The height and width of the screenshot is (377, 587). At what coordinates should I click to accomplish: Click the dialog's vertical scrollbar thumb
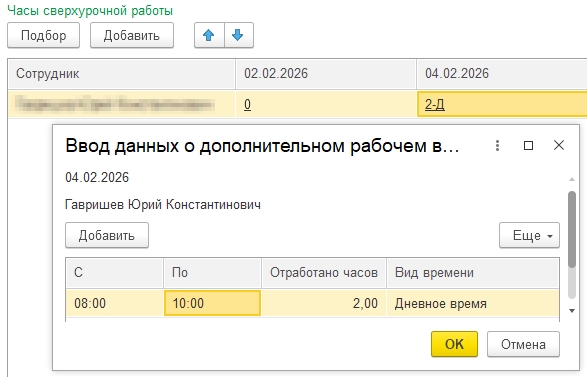coord(572,229)
